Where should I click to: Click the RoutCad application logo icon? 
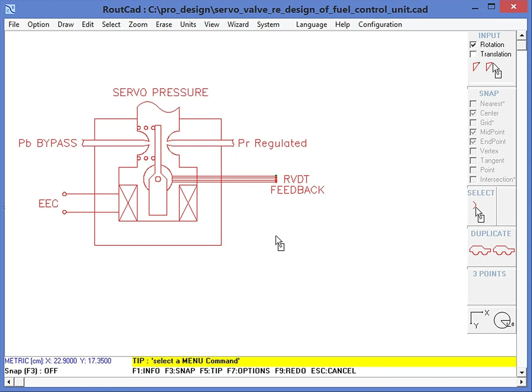pyautogui.click(x=10, y=9)
